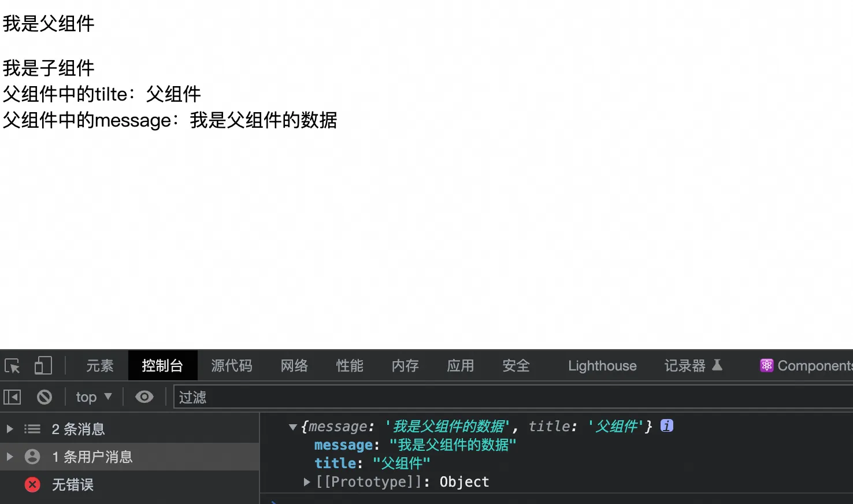Image resolution: width=853 pixels, height=504 pixels.
Task: Open the 网络 tab
Action: (294, 366)
